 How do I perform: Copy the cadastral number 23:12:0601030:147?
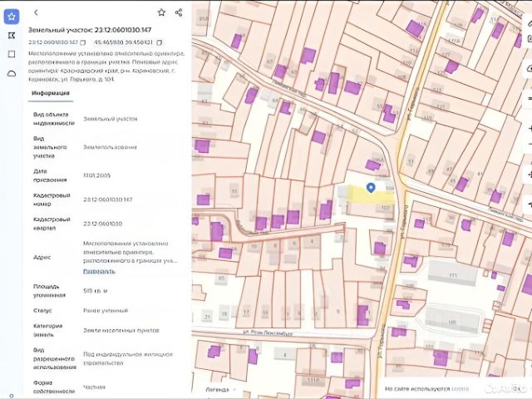click(83, 42)
